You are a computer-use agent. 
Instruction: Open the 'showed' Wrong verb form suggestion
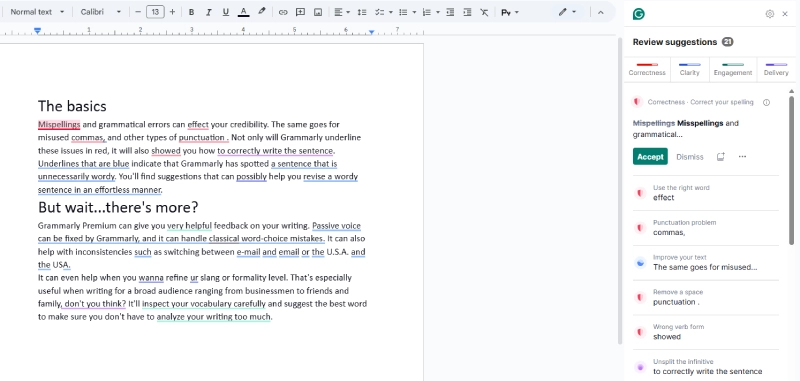click(706, 332)
